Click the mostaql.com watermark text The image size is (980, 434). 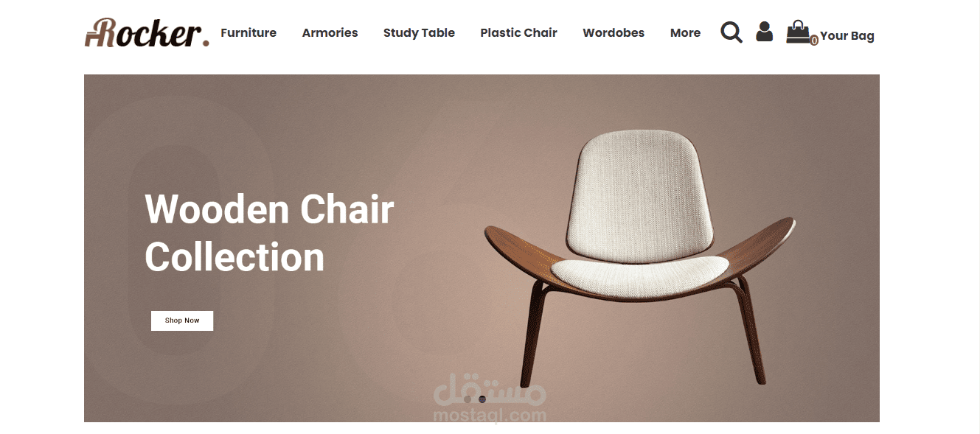(x=490, y=416)
